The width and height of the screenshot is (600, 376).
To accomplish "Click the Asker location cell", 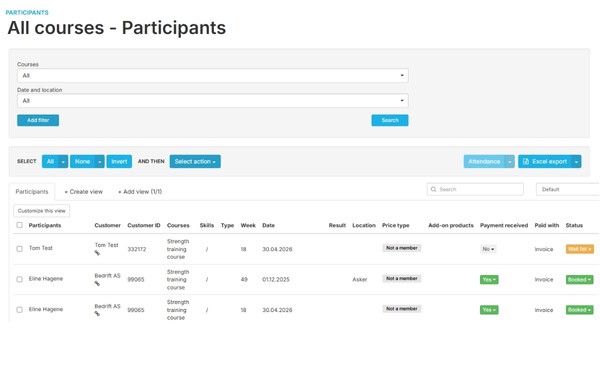I will point(360,280).
